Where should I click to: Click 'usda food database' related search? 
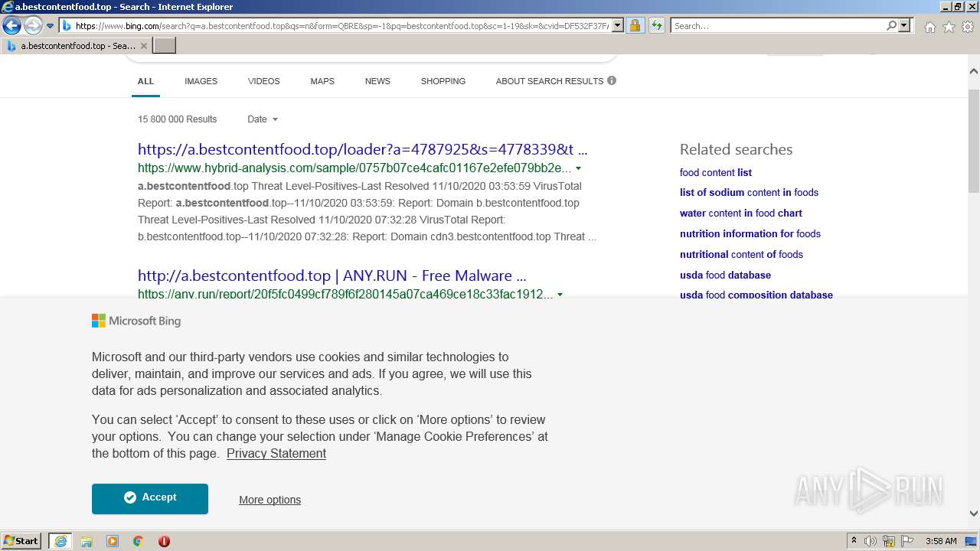tap(725, 275)
